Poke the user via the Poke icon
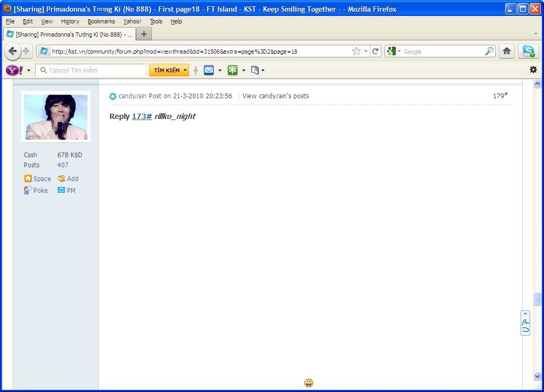Viewport: 544px width, 392px height. click(x=28, y=190)
